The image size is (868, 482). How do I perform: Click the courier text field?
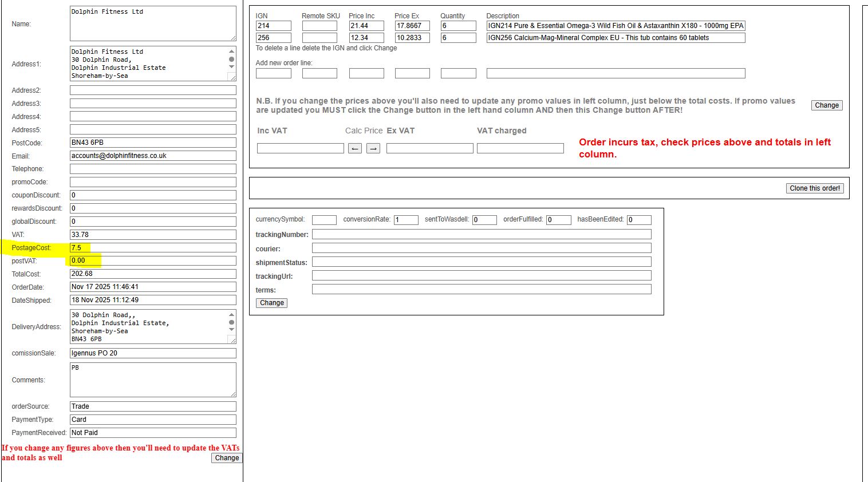[x=481, y=248]
